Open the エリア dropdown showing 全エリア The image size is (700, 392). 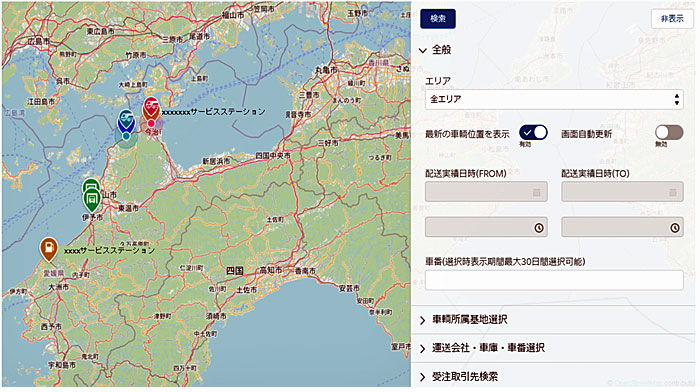[554, 99]
